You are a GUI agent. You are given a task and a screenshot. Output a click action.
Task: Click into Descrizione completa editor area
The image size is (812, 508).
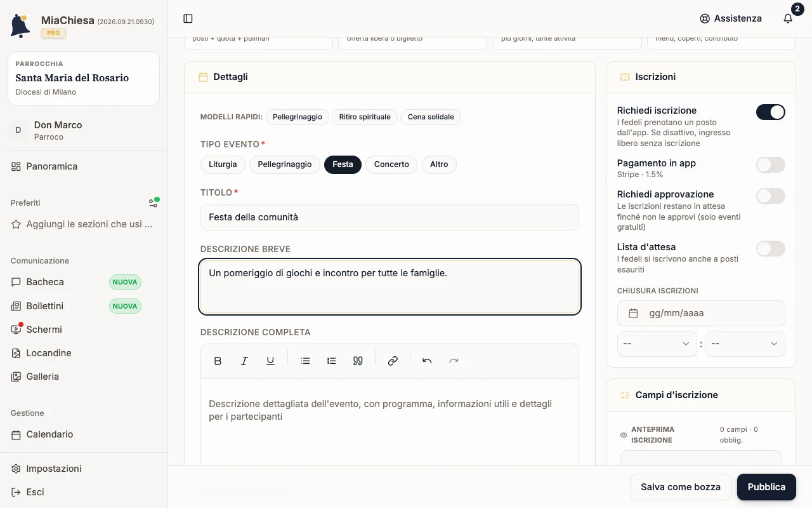click(390, 422)
